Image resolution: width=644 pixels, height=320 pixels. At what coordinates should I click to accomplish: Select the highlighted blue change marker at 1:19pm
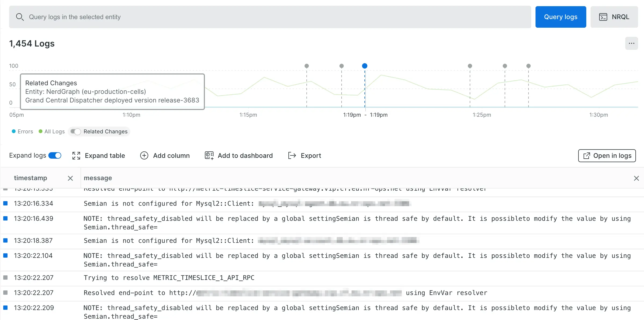365,66
